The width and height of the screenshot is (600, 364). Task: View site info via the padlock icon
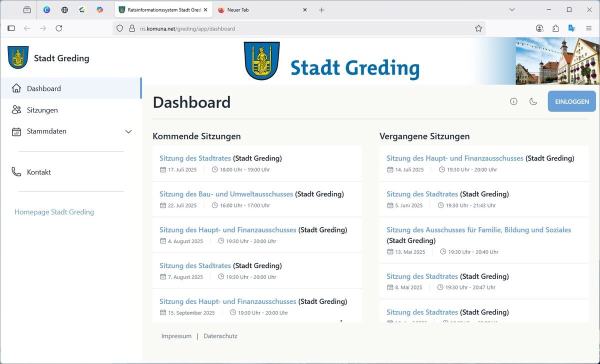tap(132, 28)
